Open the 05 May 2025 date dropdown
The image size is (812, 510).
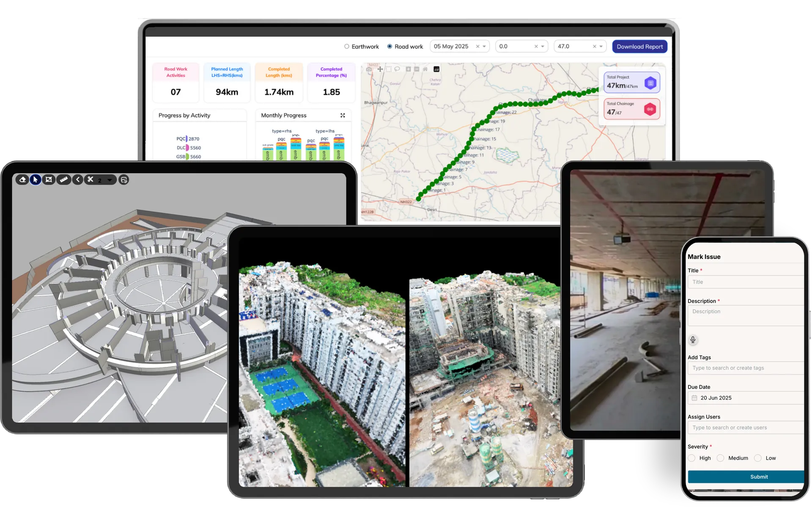(x=484, y=47)
